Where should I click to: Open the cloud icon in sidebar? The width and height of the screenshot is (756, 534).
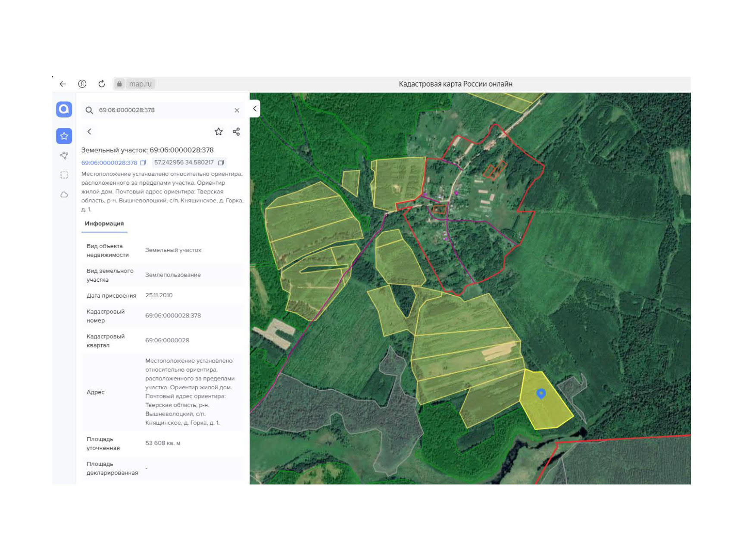click(x=64, y=195)
